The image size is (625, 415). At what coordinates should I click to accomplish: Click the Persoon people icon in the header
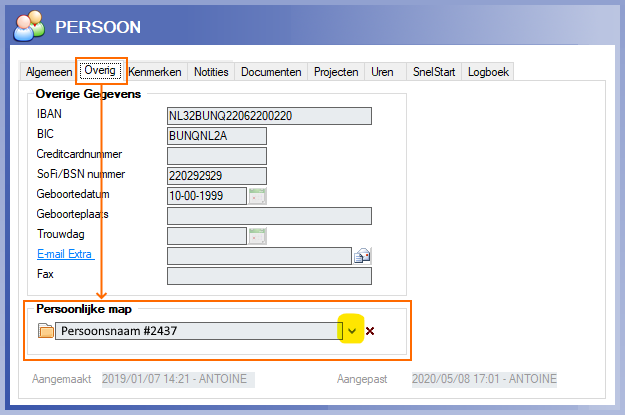(x=29, y=26)
